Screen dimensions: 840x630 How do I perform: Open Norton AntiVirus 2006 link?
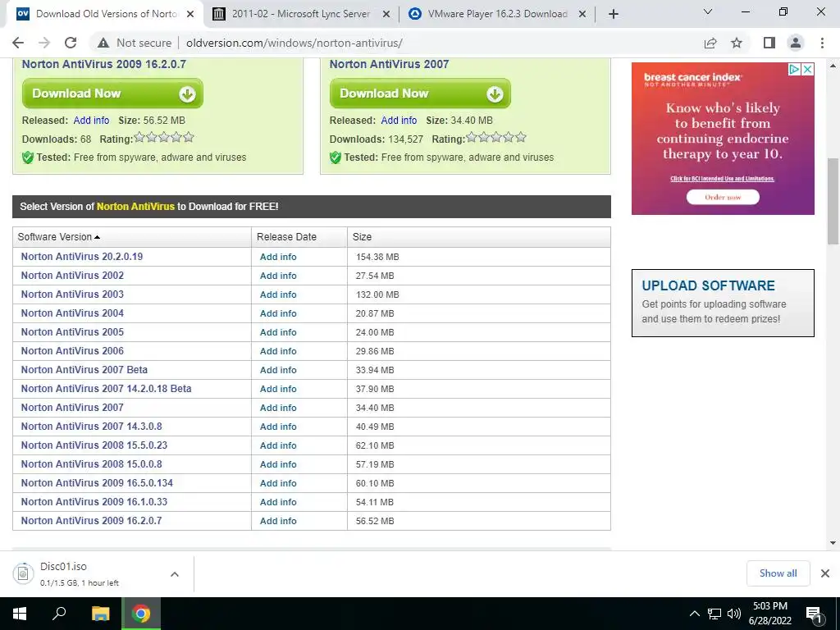tap(72, 351)
